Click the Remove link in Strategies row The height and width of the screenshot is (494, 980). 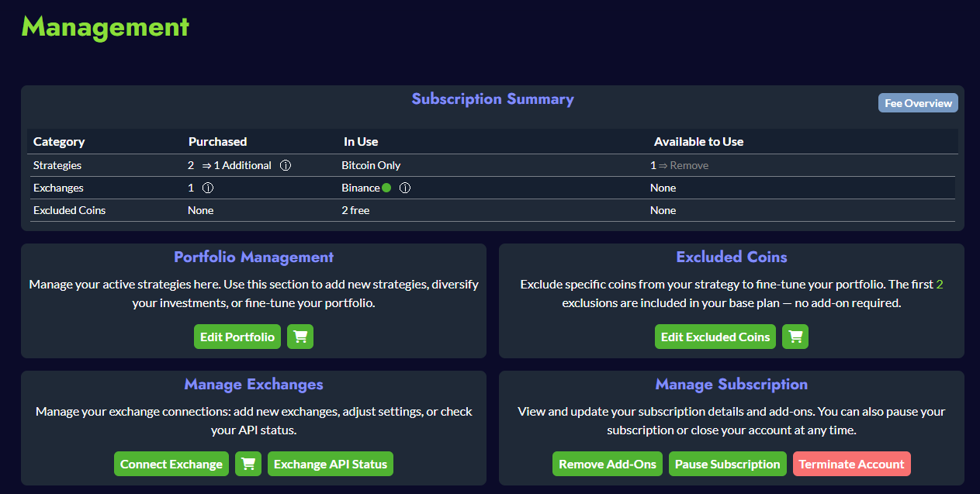[689, 165]
